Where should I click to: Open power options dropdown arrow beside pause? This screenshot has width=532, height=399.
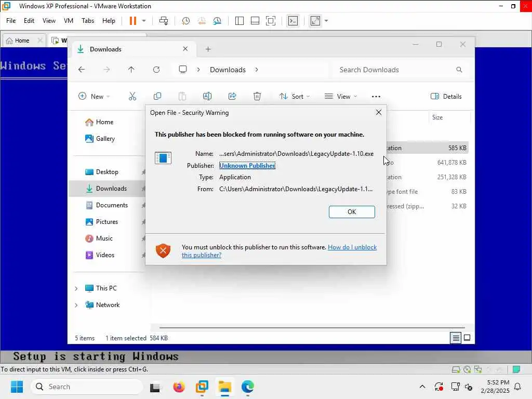(x=144, y=21)
